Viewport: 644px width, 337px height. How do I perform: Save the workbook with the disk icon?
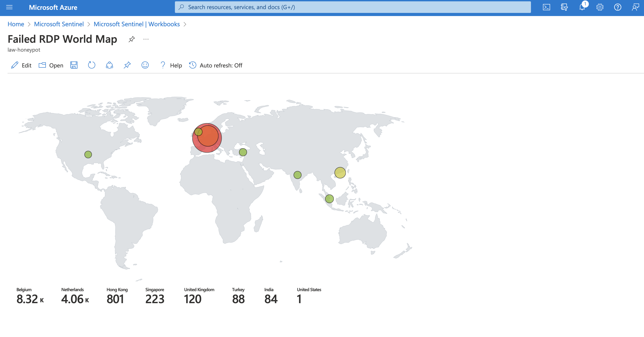[74, 65]
